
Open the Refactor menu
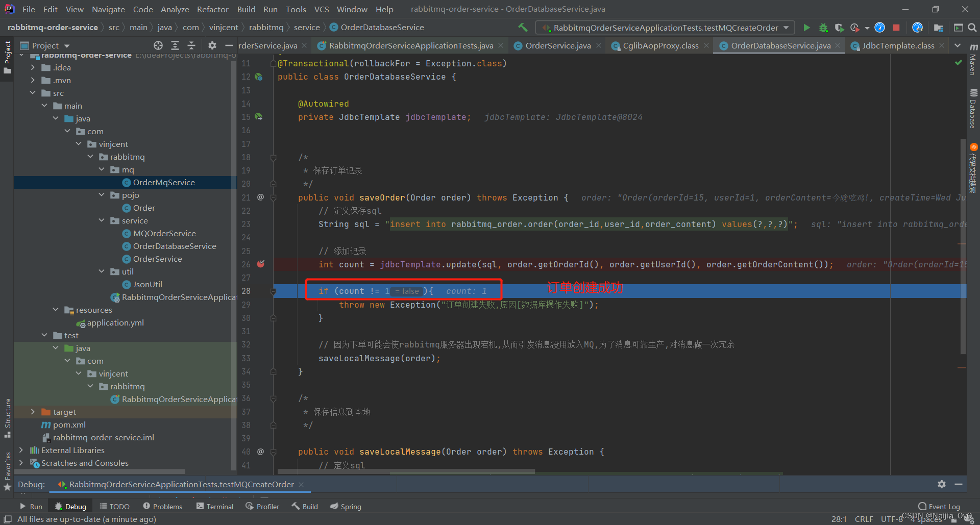[x=212, y=9]
